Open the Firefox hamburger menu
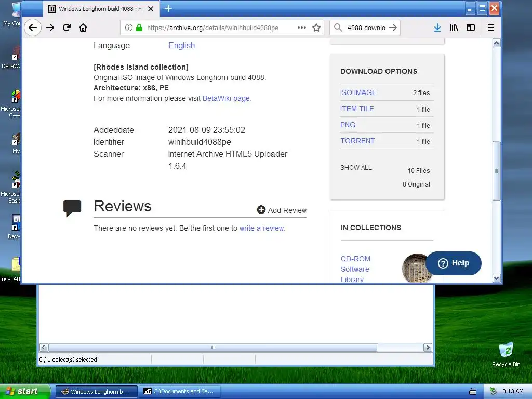532x399 pixels. [x=490, y=28]
